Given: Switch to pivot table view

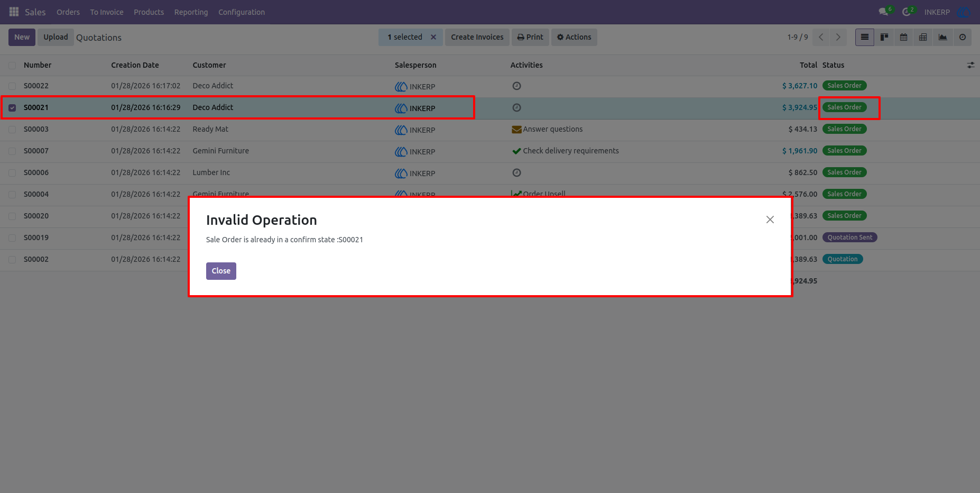Looking at the screenshot, I should click(923, 37).
